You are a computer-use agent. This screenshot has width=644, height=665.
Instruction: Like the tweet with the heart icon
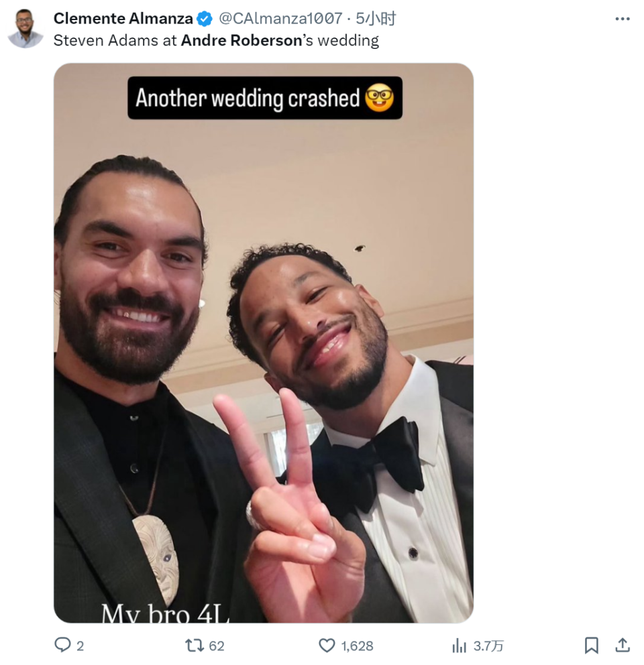coord(326,645)
